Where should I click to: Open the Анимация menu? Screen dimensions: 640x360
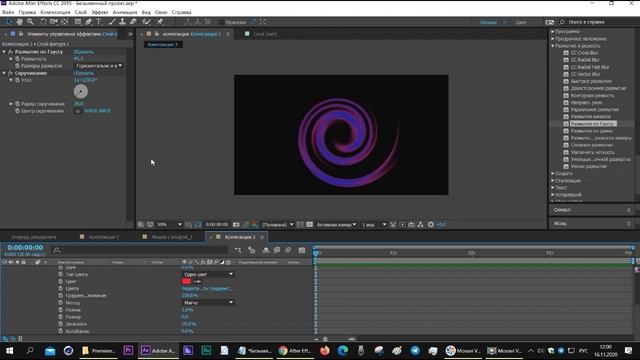point(125,12)
